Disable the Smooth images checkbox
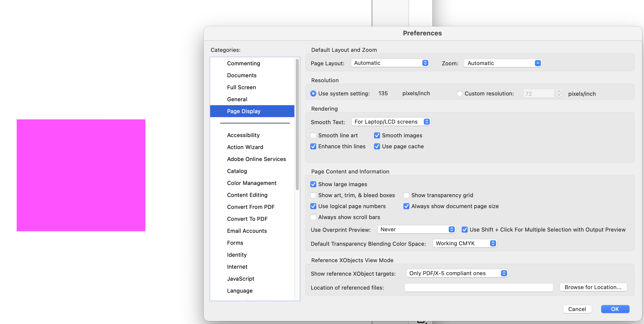Viewport: 644px width, 324px height. (377, 135)
